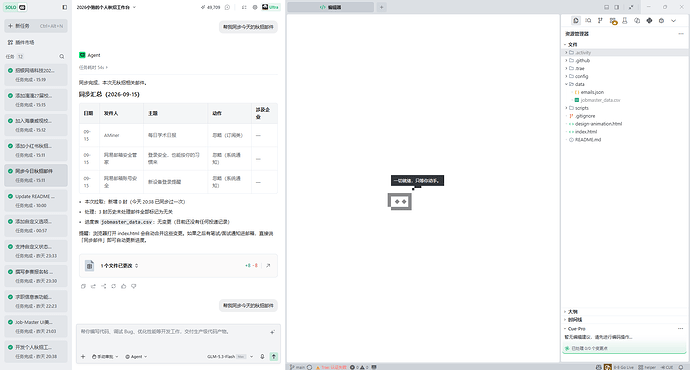Send the message with green arrow button
The width and height of the screenshot is (690, 370).
[x=274, y=357]
